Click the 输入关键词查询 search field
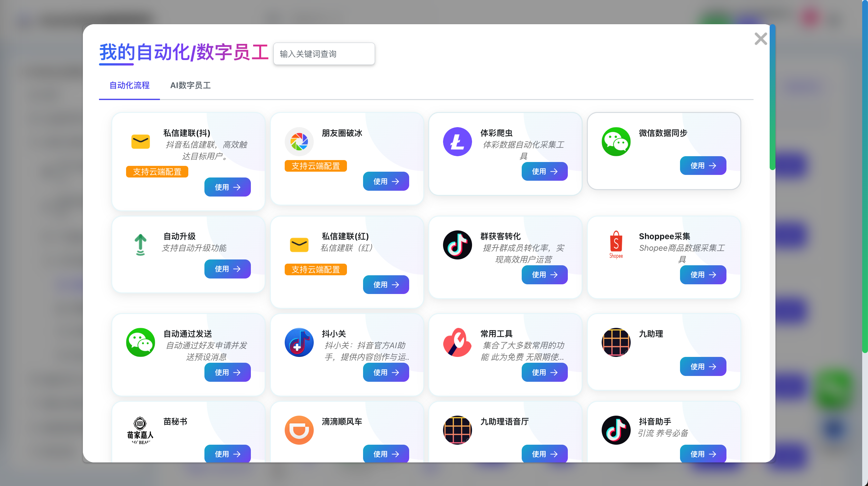Screen dimensions: 868x486 [324, 54]
